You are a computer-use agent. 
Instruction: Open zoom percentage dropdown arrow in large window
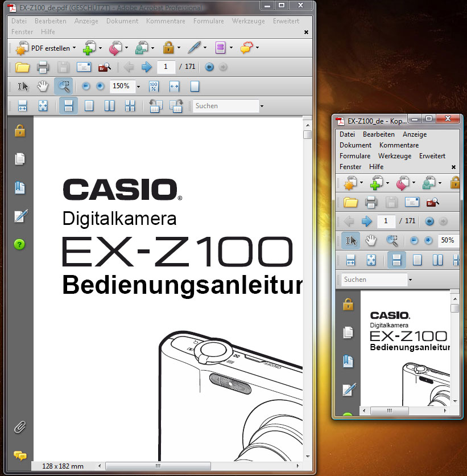(x=139, y=87)
